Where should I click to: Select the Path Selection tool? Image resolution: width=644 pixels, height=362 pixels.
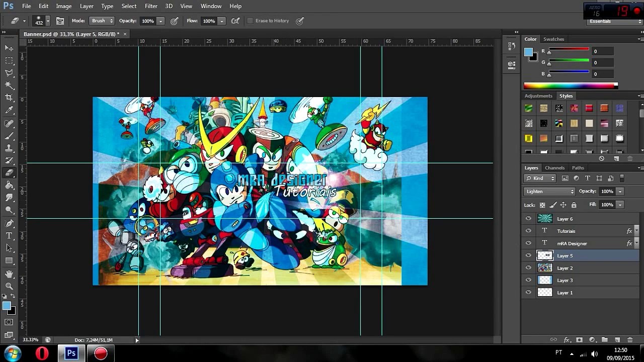[x=9, y=248]
